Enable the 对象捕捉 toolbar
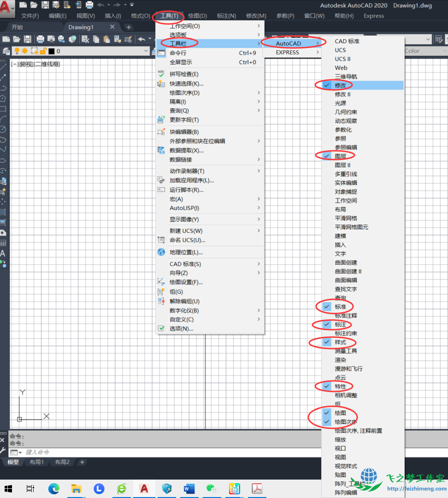448x498 pixels. pos(363,191)
